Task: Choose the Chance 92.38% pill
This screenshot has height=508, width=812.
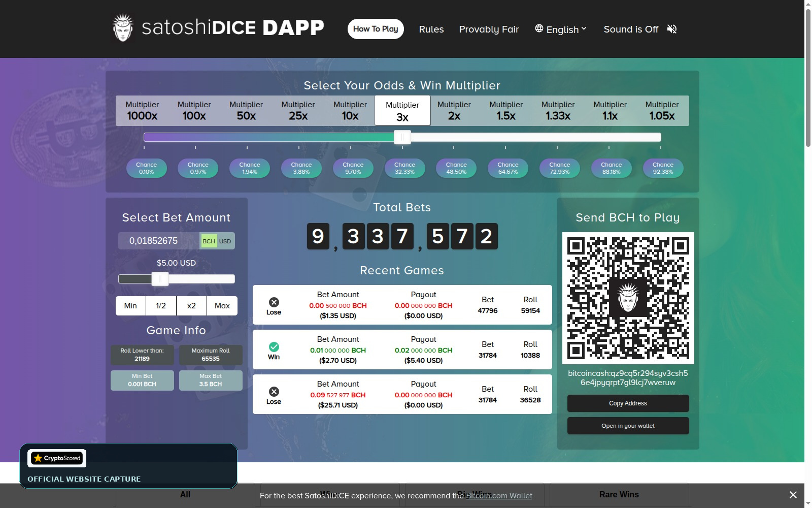Action: coord(663,168)
